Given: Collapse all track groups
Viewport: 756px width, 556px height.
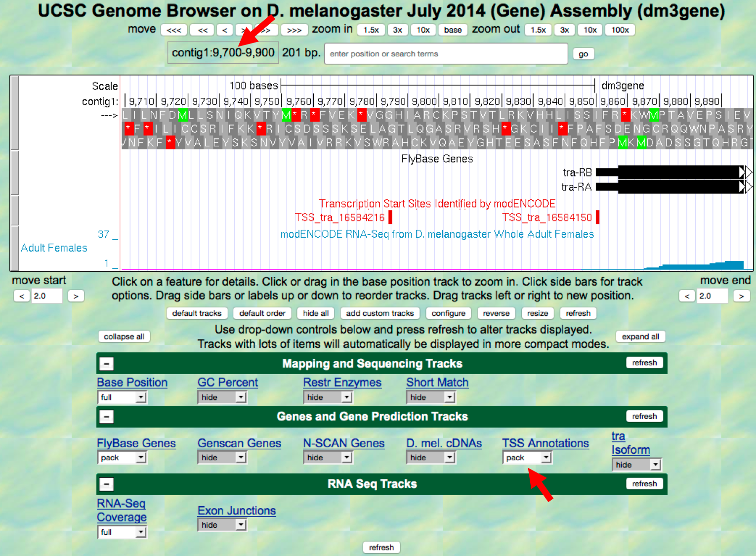Looking at the screenshot, I should pyautogui.click(x=124, y=337).
